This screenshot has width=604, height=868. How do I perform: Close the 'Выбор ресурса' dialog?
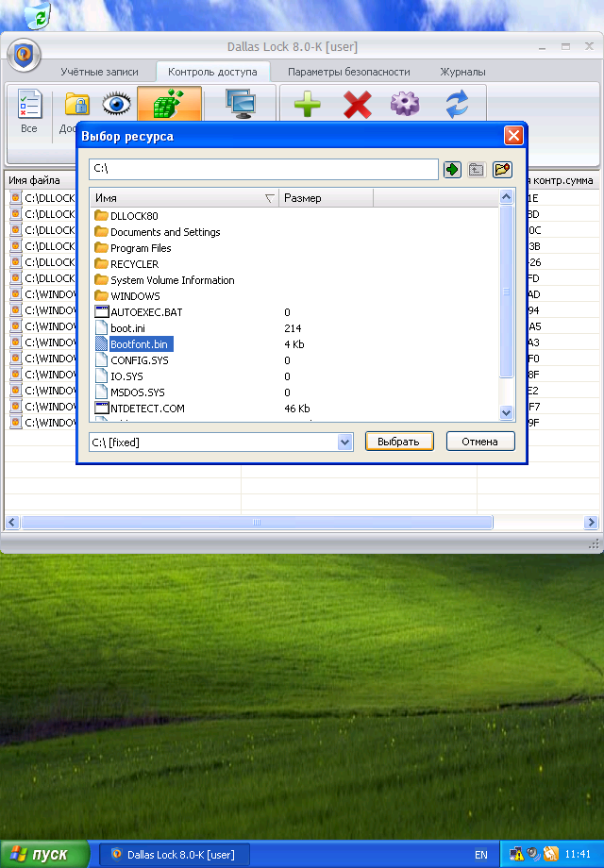(513, 136)
